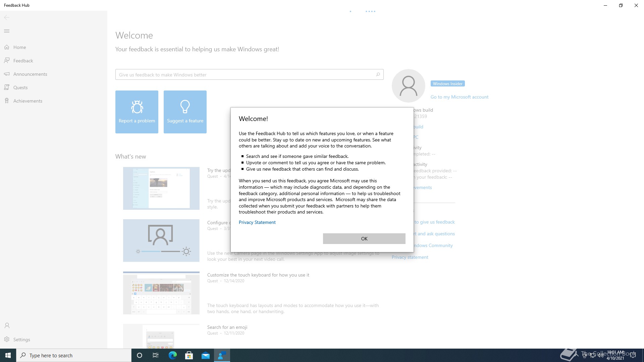The height and width of the screenshot is (362, 644).
Task: Click the taskbar search box
Action: click(x=74, y=355)
